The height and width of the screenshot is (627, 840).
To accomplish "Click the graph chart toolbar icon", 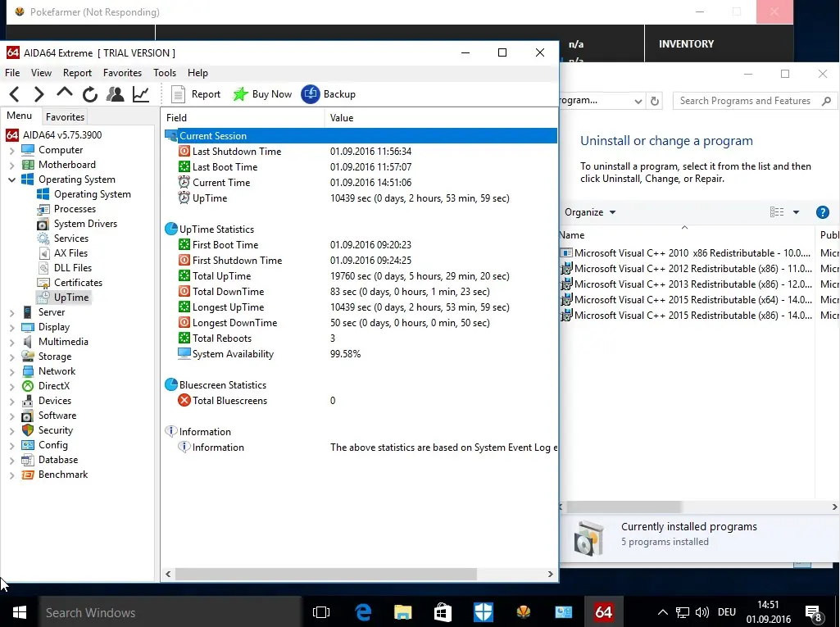I will [141, 94].
